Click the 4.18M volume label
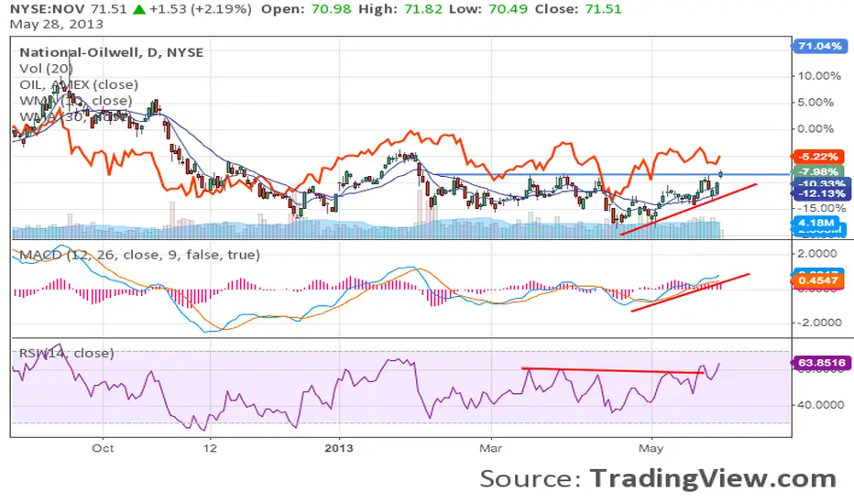This screenshot has height=504, width=854. (816, 223)
